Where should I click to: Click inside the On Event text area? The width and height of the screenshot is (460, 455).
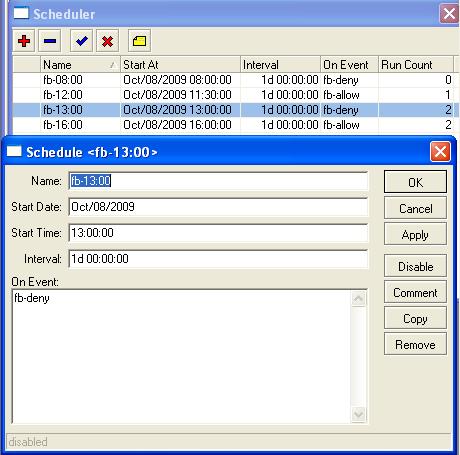[x=182, y=356]
